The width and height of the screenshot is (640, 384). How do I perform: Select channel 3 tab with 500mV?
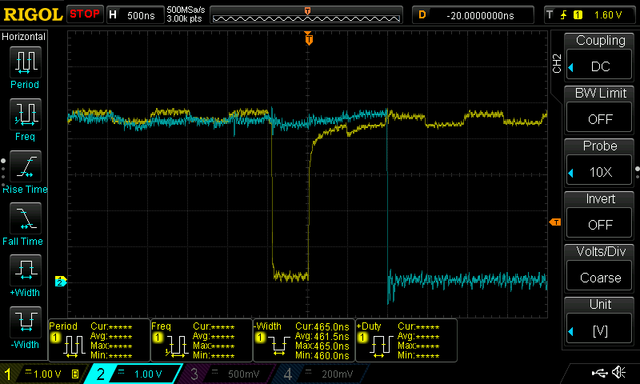pos(227,374)
